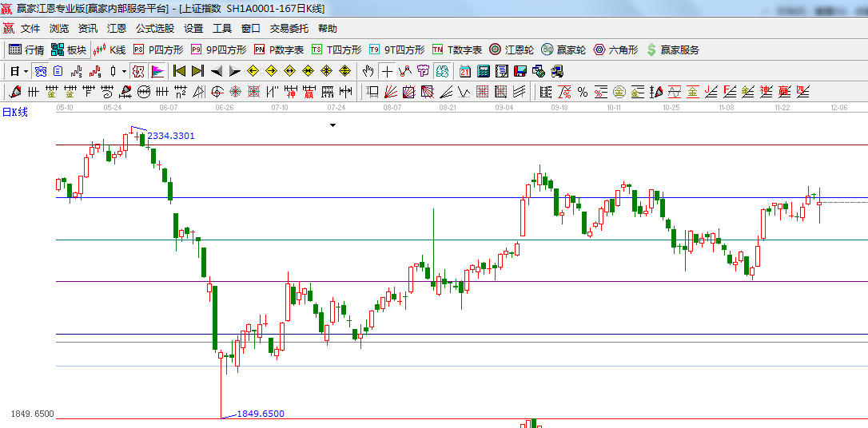The image size is (868, 428).
Task: Select the crosshair cursor tool
Action: 387,71
